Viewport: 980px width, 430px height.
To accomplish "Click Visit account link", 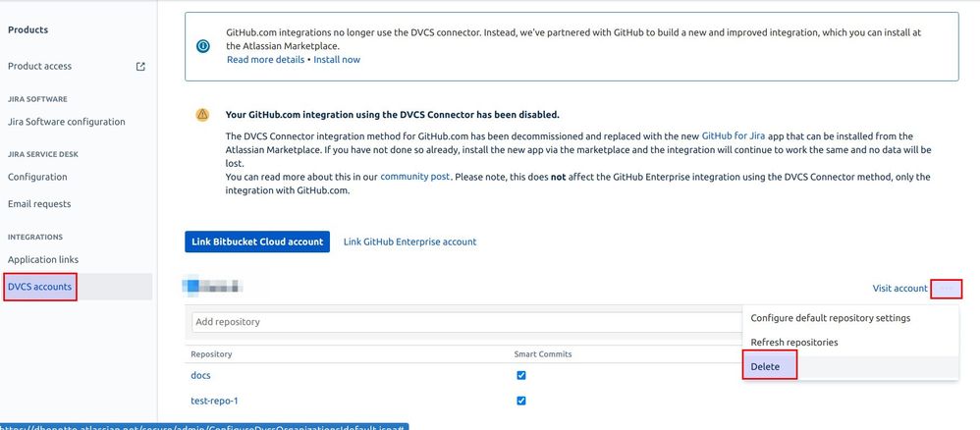I will (x=900, y=288).
